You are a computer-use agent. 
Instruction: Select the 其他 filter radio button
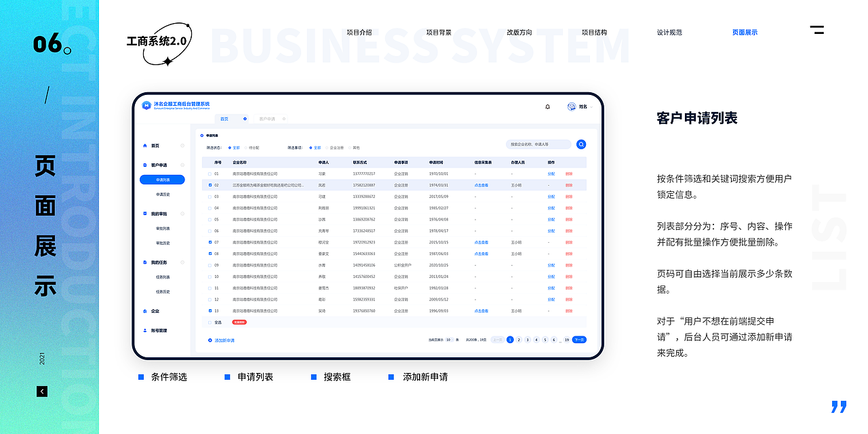[x=351, y=147]
